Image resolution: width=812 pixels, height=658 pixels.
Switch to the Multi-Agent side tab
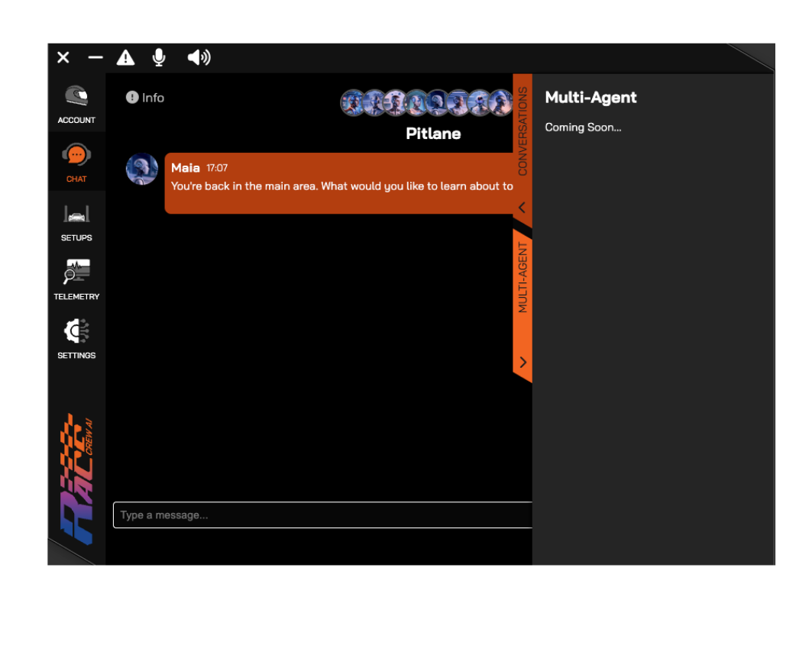pyautogui.click(x=522, y=277)
